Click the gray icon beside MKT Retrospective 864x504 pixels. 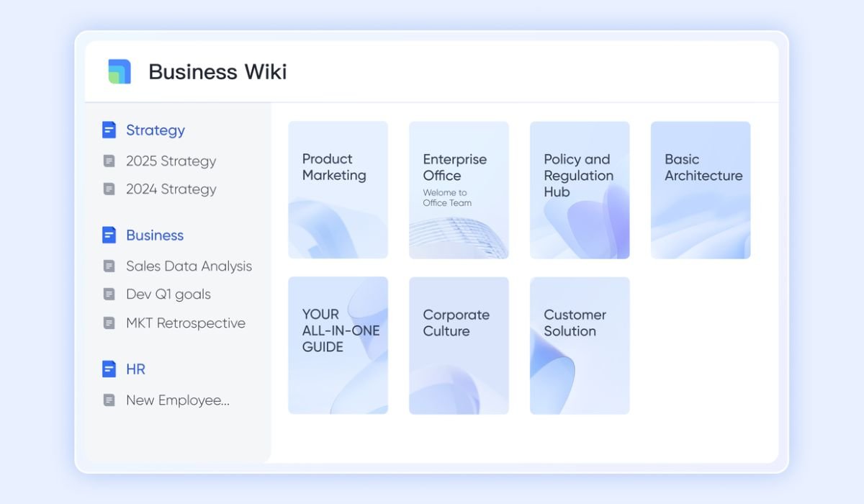pos(109,323)
